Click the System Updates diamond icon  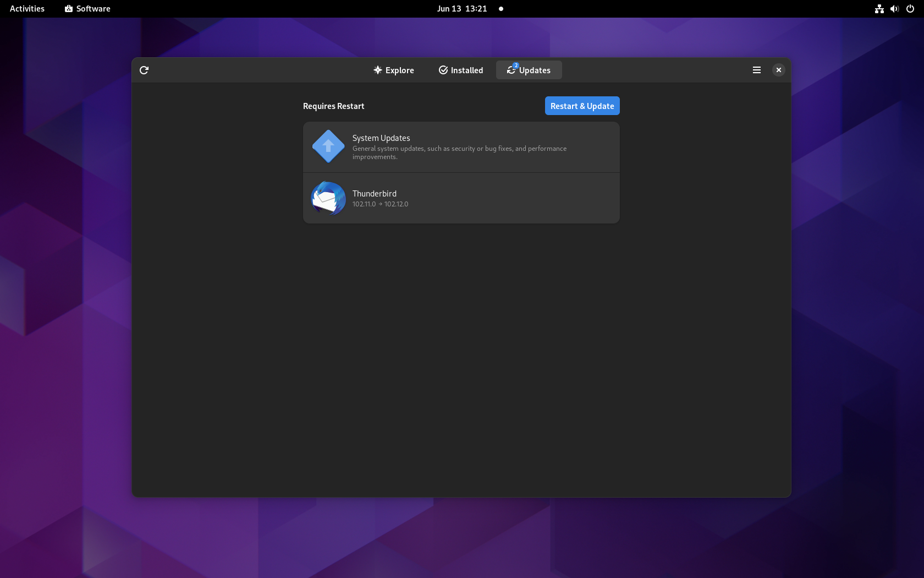tap(328, 146)
